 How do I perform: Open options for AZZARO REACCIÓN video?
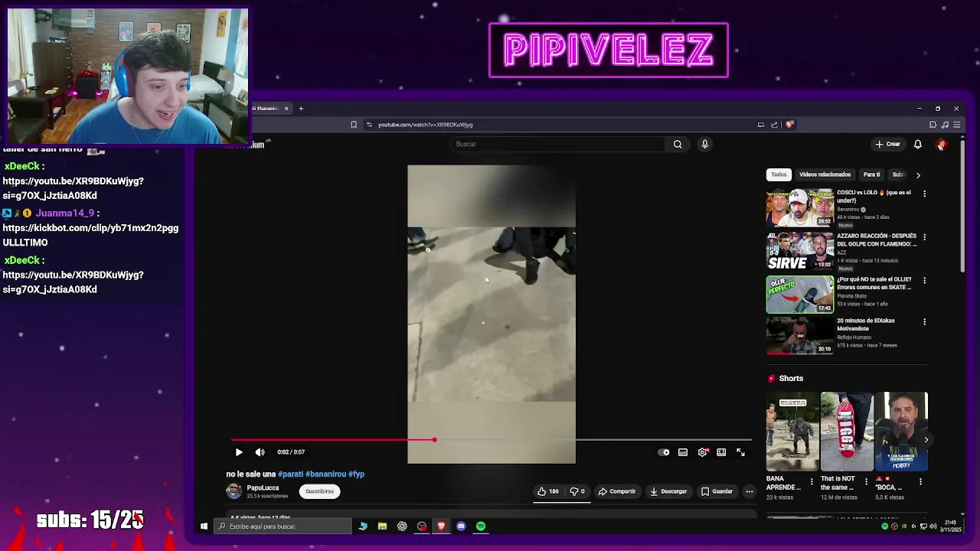point(924,237)
